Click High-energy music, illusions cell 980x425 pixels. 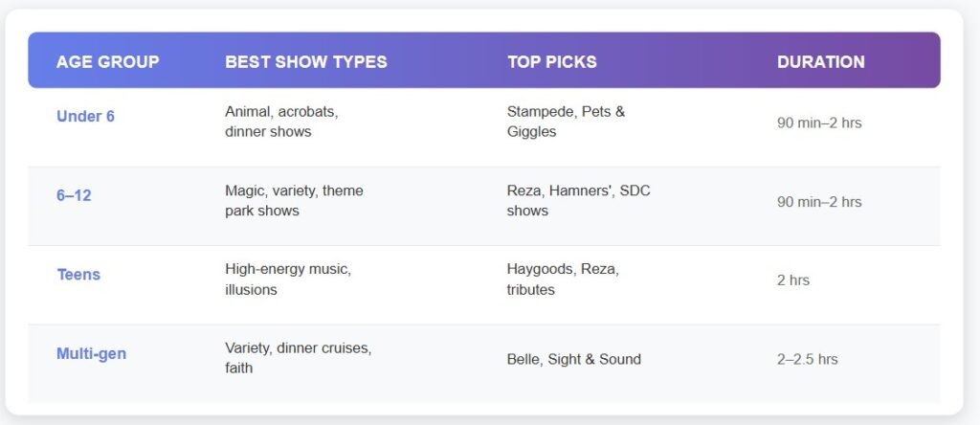pos(288,279)
